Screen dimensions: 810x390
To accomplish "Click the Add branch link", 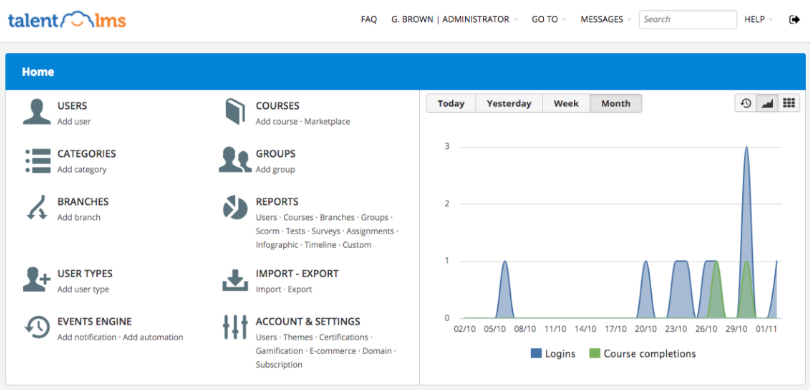I will click(x=79, y=217).
